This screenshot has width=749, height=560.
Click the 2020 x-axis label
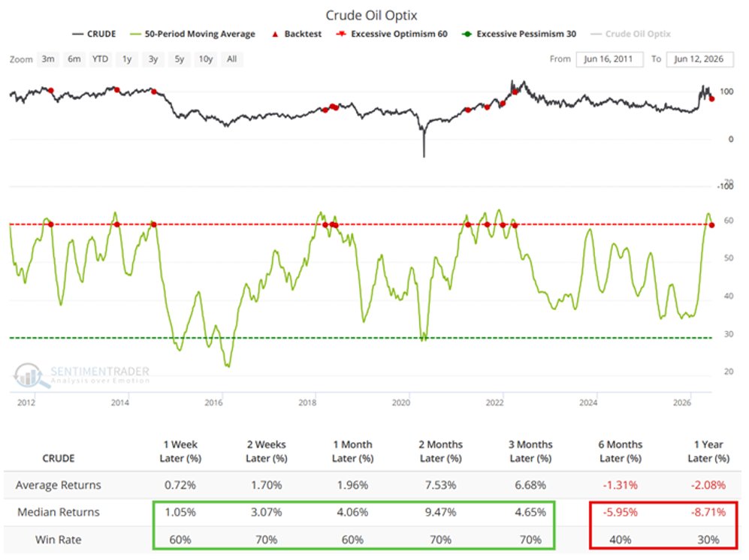coord(400,402)
